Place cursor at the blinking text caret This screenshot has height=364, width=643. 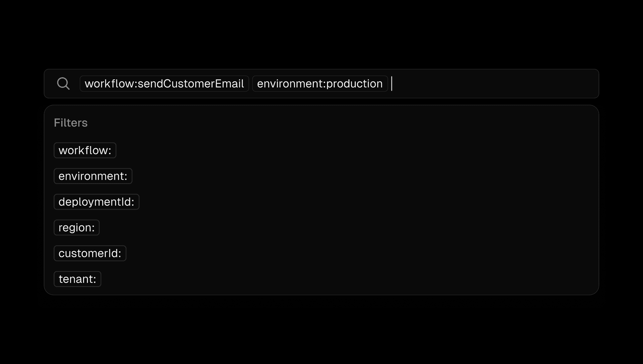pyautogui.click(x=391, y=84)
